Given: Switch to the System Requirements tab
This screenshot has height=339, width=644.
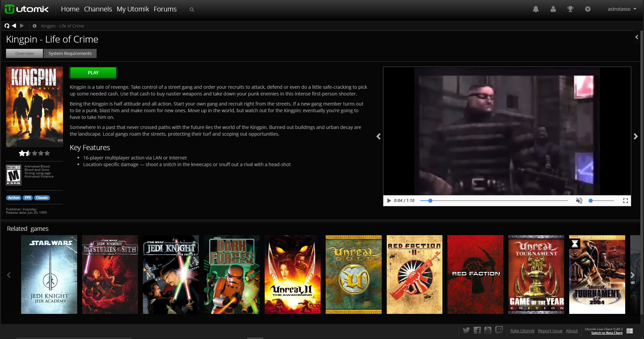Looking at the screenshot, I should (70, 54).
